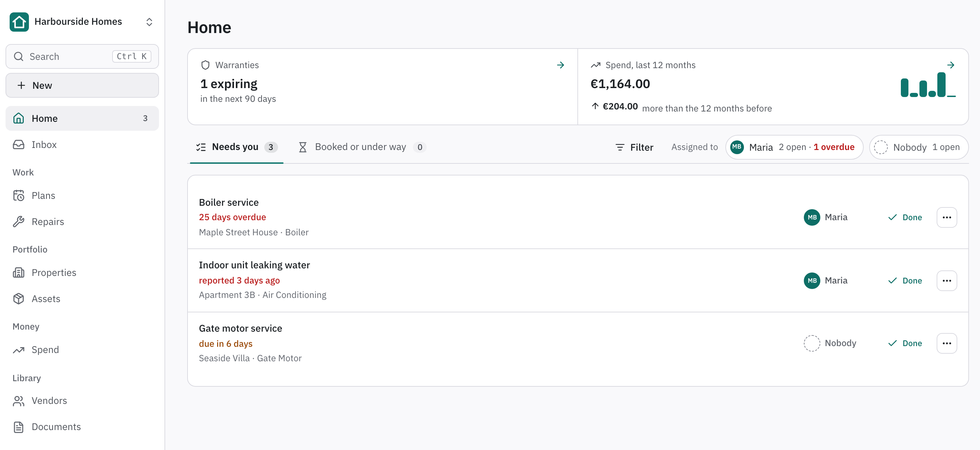Focus the Search field
Image resolution: width=980 pixels, height=450 pixels.
click(82, 56)
